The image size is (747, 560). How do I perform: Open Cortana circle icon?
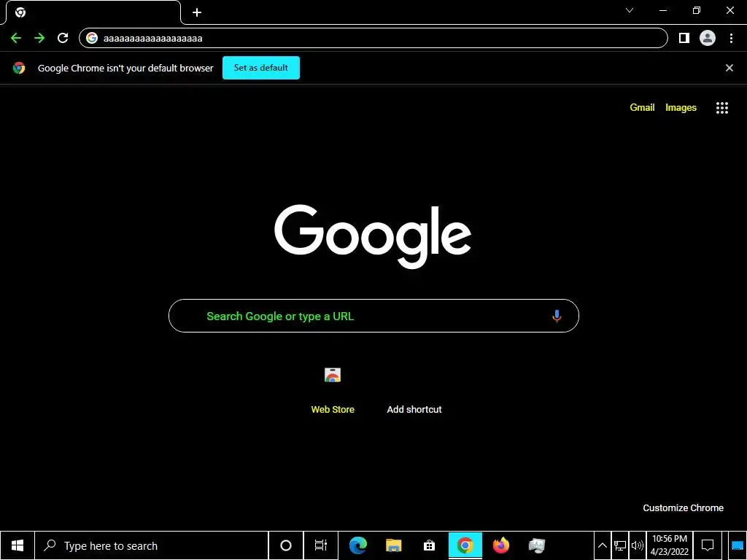click(286, 545)
